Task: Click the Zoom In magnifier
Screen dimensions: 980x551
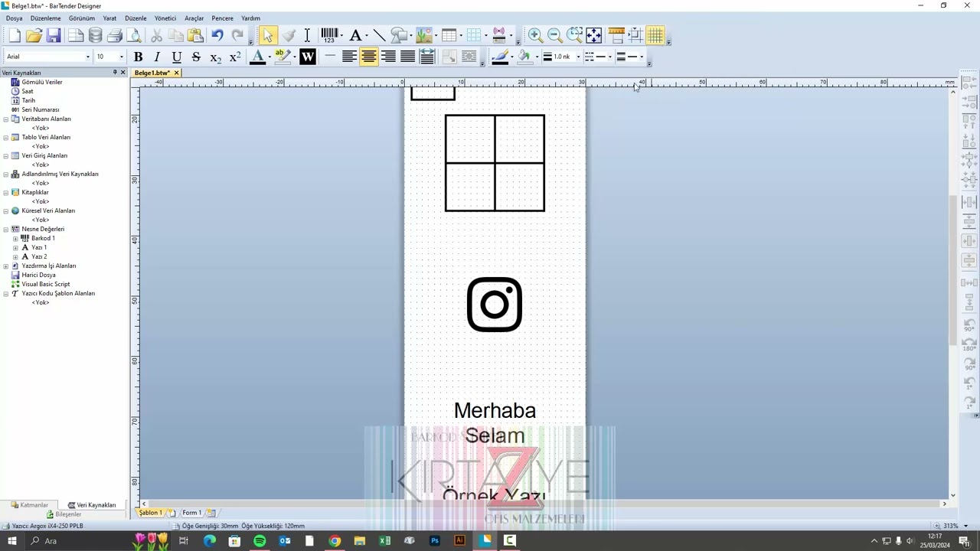Action: tap(535, 35)
